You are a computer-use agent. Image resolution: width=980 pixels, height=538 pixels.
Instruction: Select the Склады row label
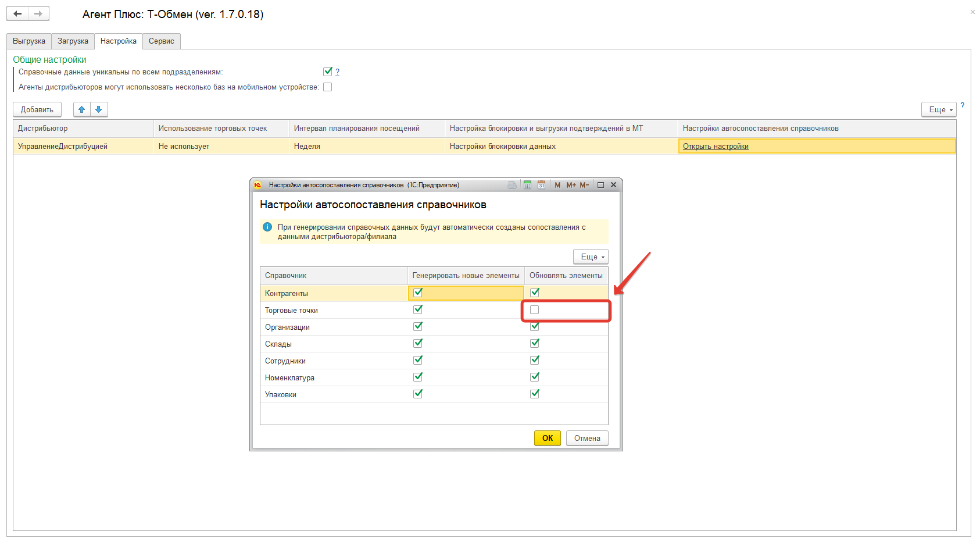pos(278,344)
